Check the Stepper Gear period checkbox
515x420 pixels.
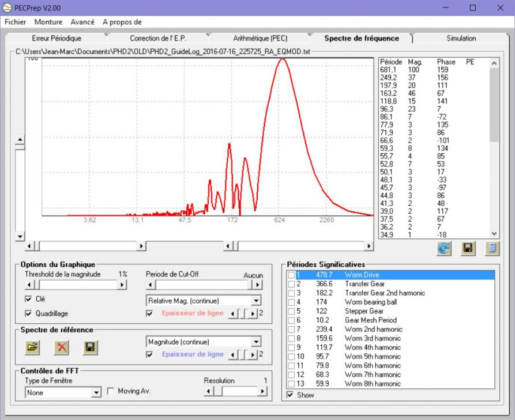(291, 311)
